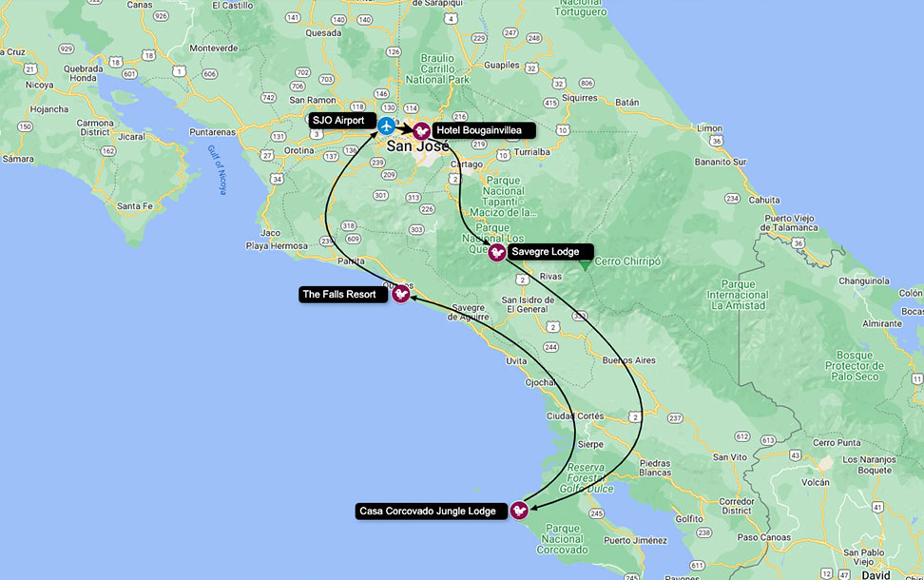Click the Gulf of Nicoya water label

coord(217,169)
